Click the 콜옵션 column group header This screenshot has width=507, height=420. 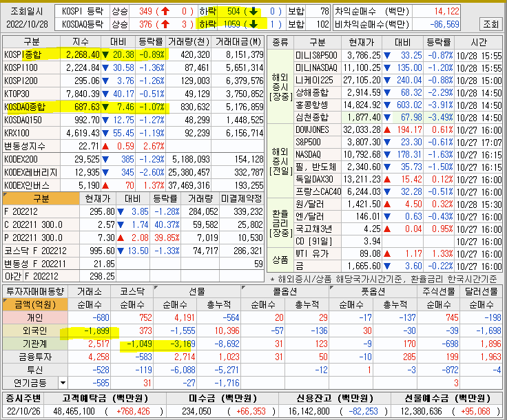[285, 291]
